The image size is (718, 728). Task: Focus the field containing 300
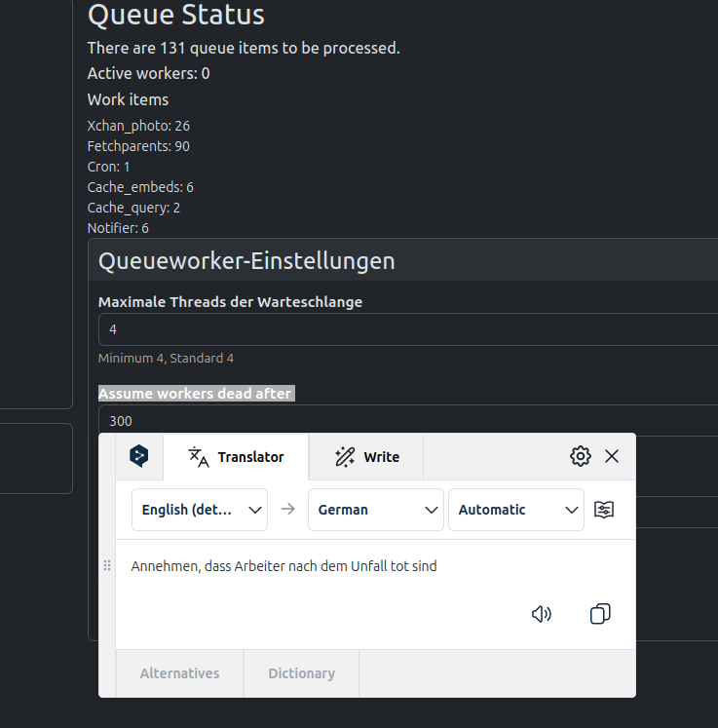click(x=409, y=420)
